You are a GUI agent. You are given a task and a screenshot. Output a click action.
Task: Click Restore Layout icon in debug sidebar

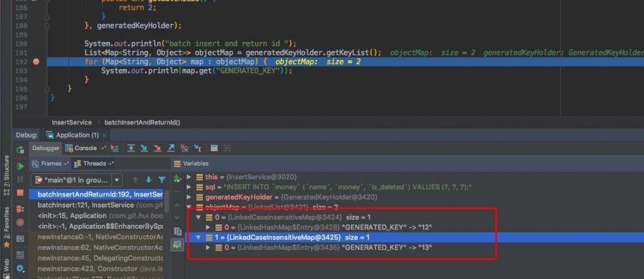(x=20, y=255)
